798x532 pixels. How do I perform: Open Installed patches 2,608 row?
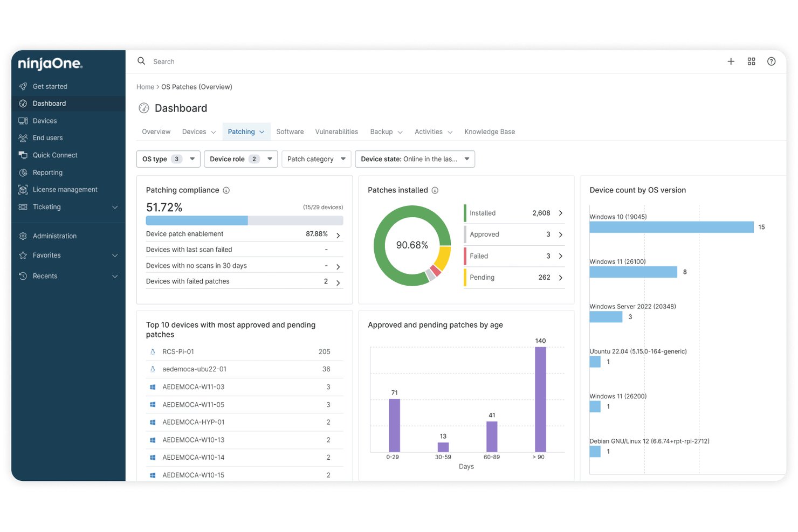(514, 213)
